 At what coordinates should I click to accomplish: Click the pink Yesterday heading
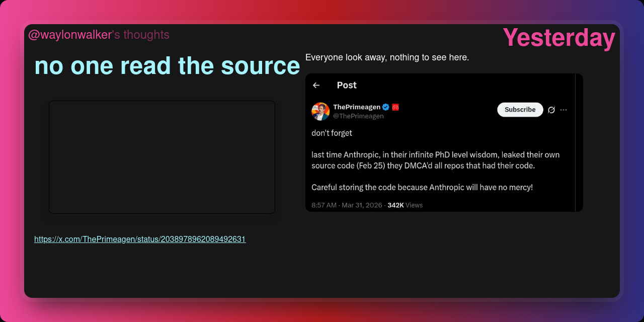click(559, 38)
